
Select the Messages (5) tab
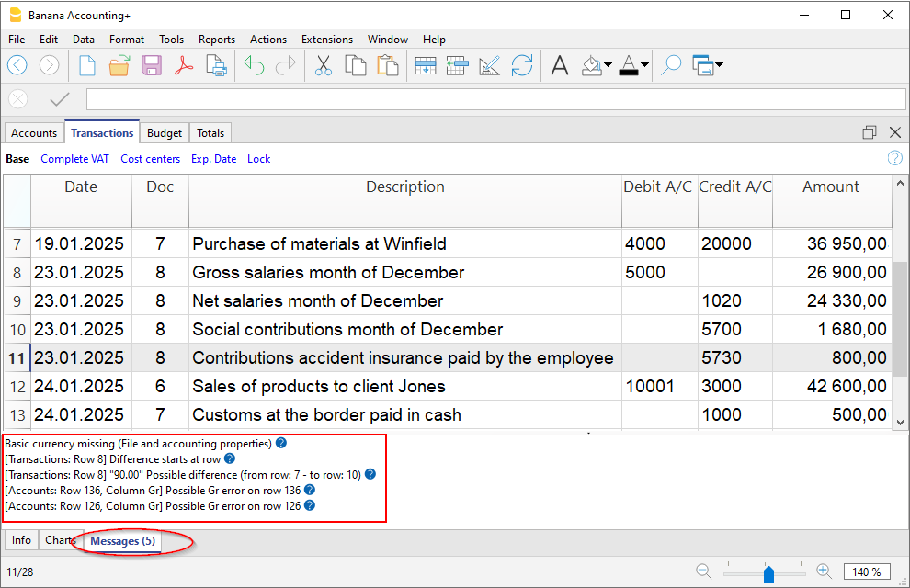pyautogui.click(x=121, y=541)
